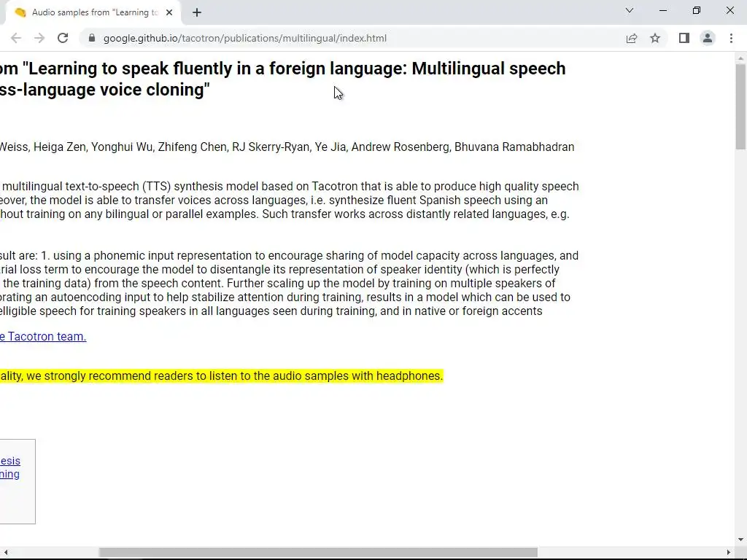747x560 pixels.
Task: Click the highlighted headphones recommendation text
Action: coord(222,376)
